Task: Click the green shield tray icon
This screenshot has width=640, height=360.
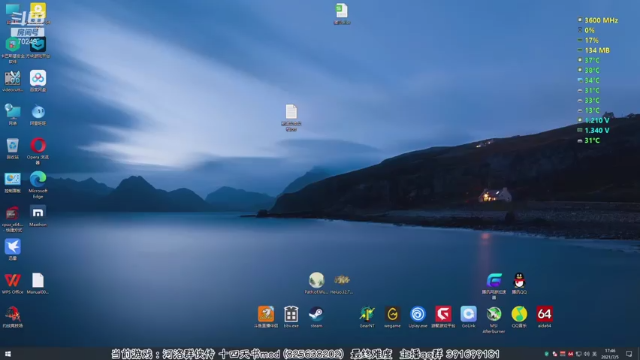Action: [547, 354]
